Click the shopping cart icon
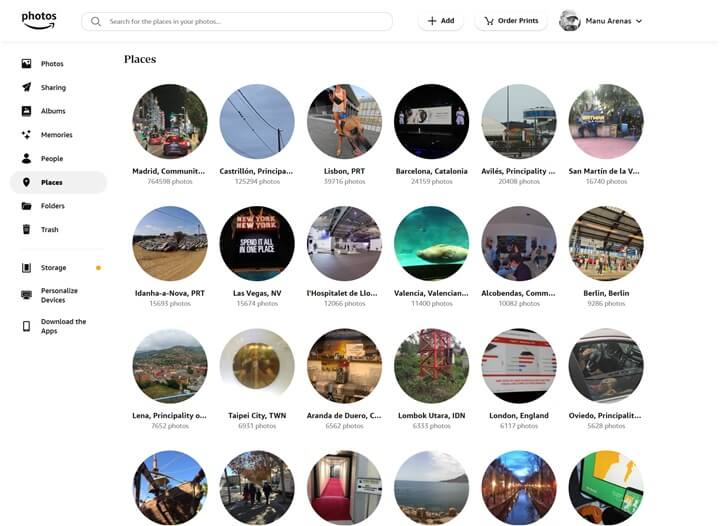Screen dimensions: 720x526 pos(489,21)
